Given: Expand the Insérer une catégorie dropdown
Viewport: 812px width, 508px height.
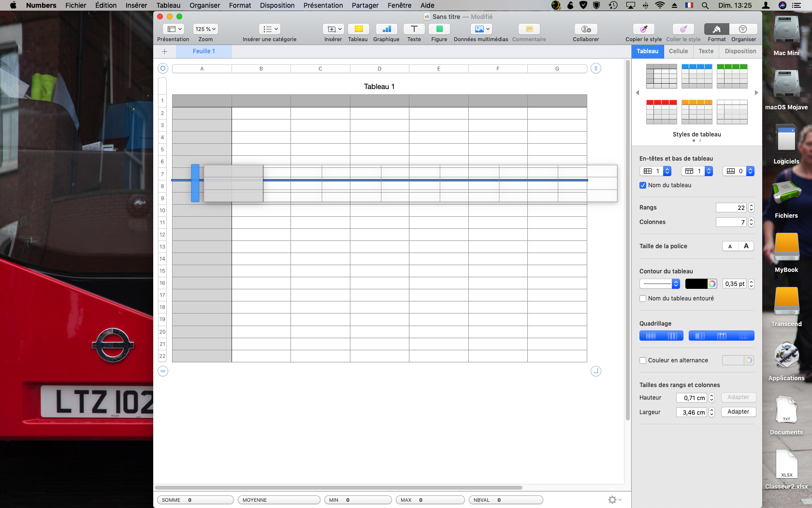Looking at the screenshot, I should click(270, 29).
